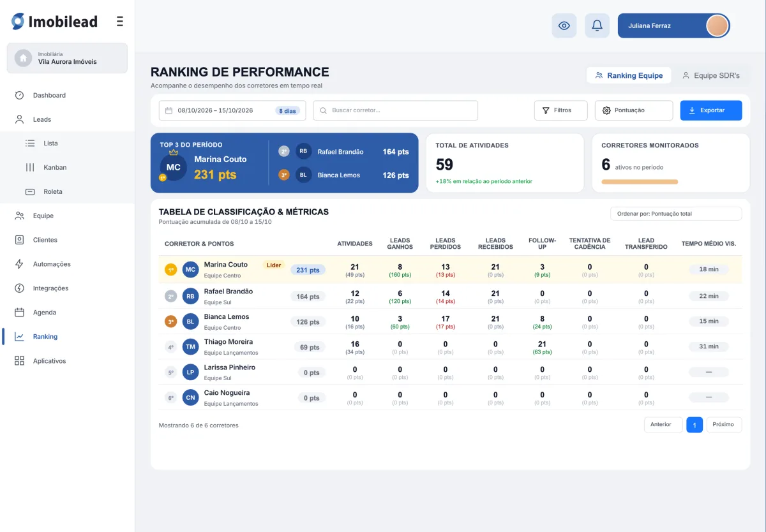Click Rafael Brandão's 164 pts badge in table

308,297
